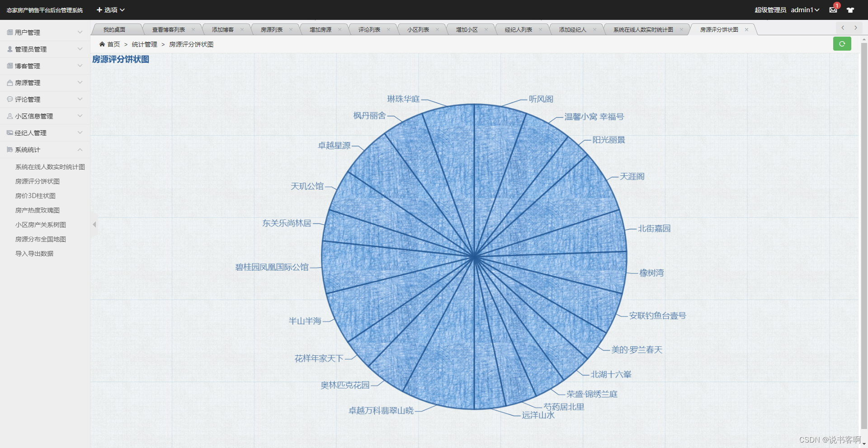Close the 系统在线人数实时统计图 tab

pyautogui.click(x=681, y=30)
